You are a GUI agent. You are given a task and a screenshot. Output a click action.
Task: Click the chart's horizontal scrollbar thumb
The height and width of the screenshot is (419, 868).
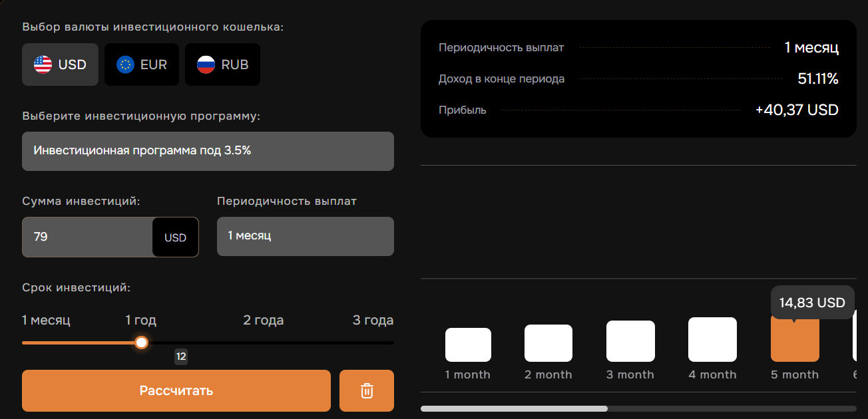[514, 408]
